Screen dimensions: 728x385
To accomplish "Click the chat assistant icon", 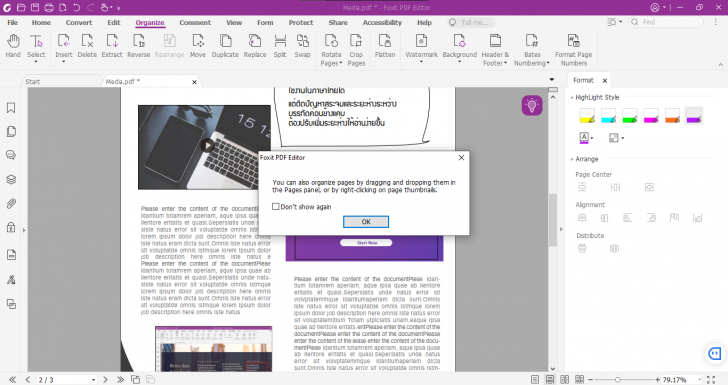I will coord(714,353).
